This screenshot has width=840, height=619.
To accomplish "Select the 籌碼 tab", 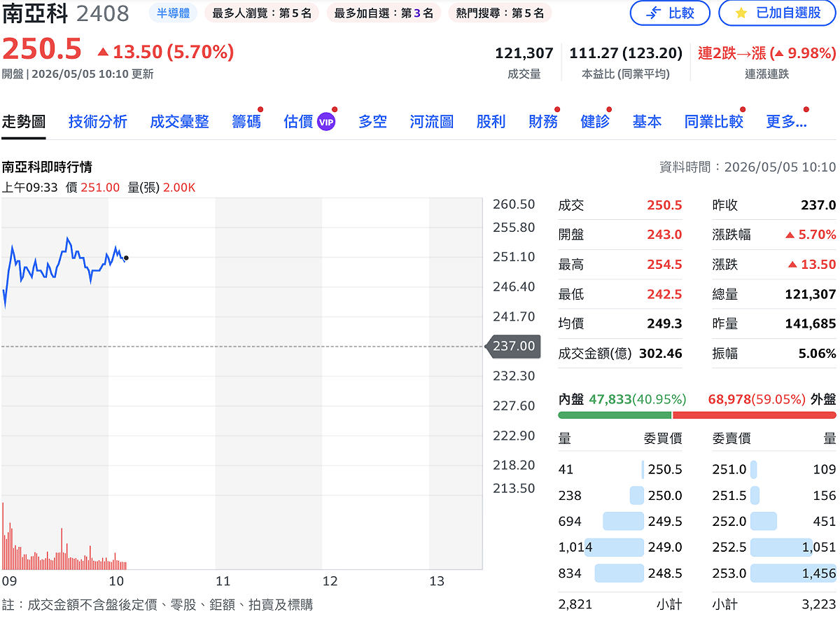I will click(246, 122).
